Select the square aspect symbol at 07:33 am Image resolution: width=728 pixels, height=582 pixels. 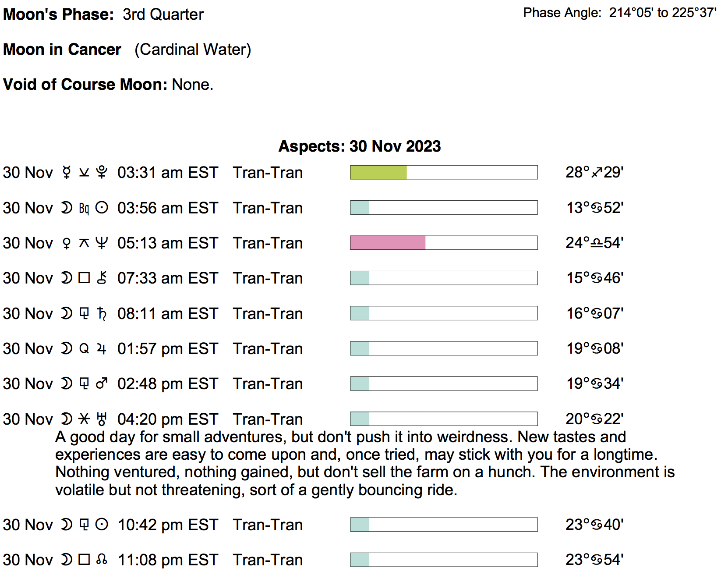point(84,278)
